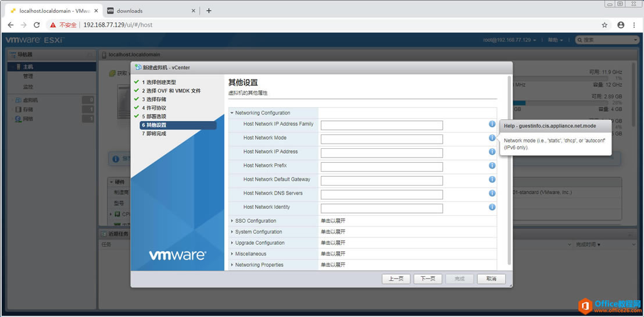The height and width of the screenshot is (317, 644).
Task: Click the Host Network IP Address field
Action: pyautogui.click(x=381, y=153)
